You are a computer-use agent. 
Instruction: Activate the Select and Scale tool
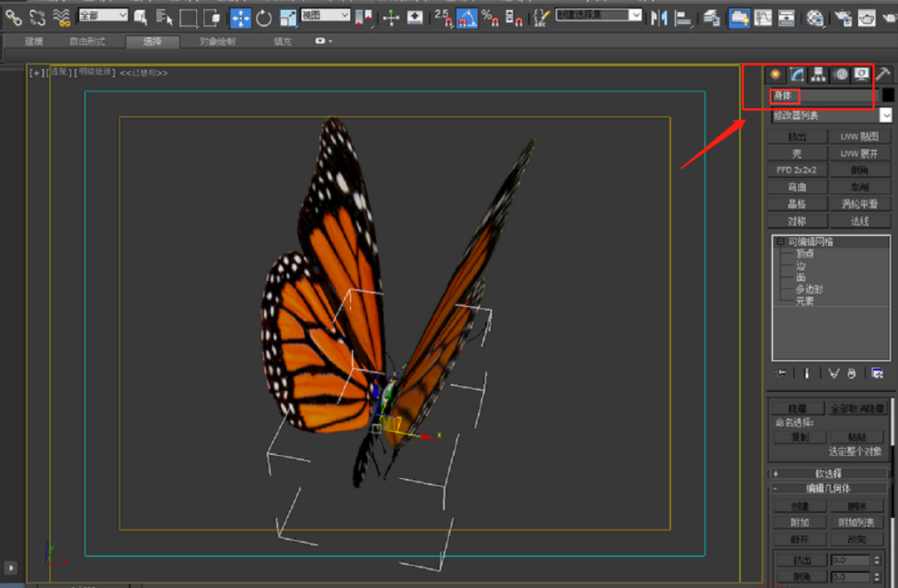[x=288, y=17]
